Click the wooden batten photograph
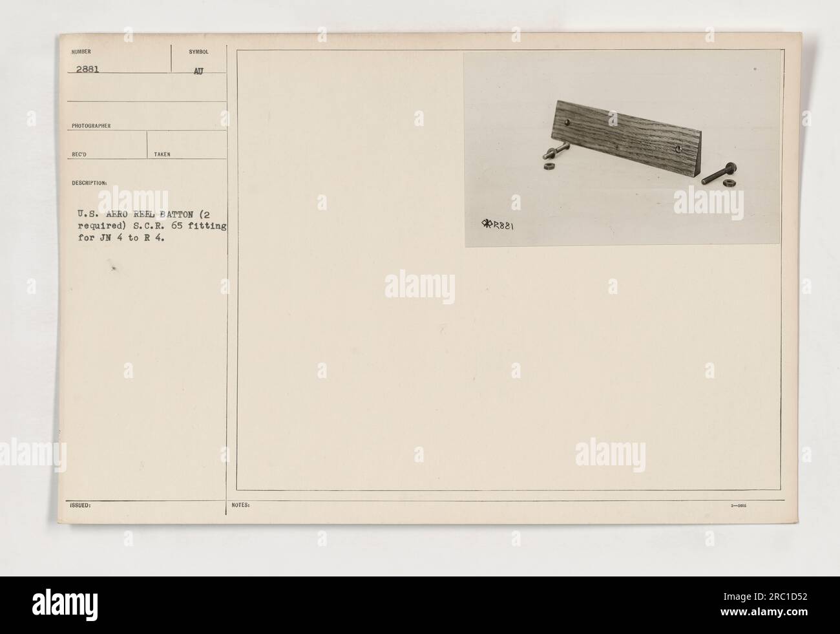The height and width of the screenshot is (634, 840). pyautogui.click(x=622, y=149)
